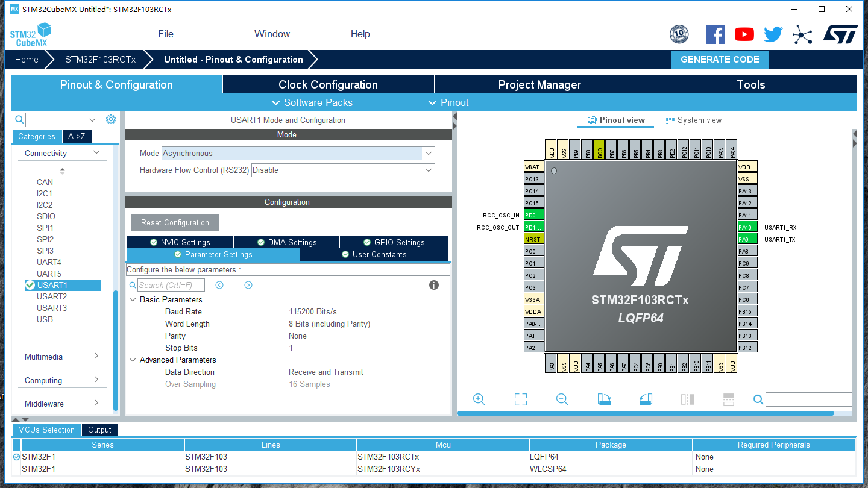Open the Help menu

click(x=360, y=34)
